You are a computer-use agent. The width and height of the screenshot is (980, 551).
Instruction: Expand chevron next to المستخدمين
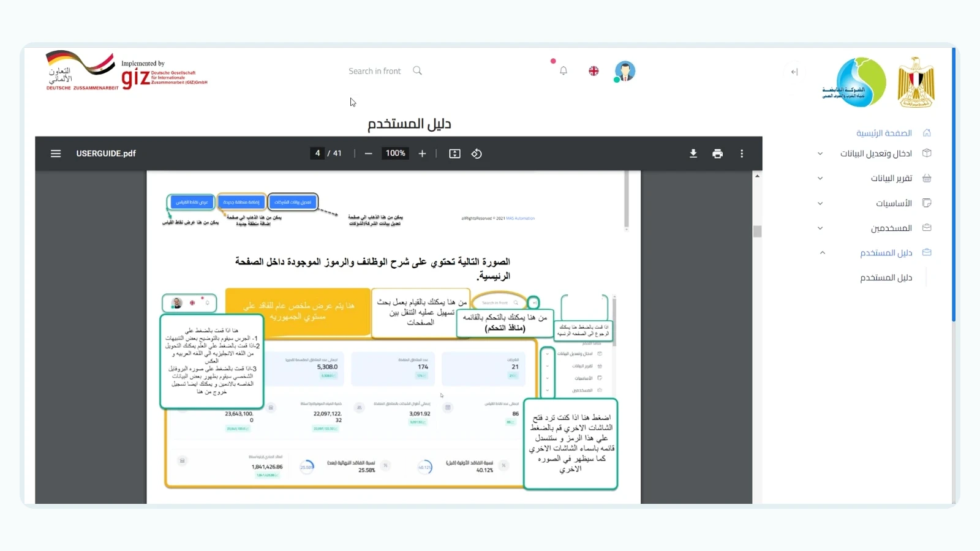point(820,228)
